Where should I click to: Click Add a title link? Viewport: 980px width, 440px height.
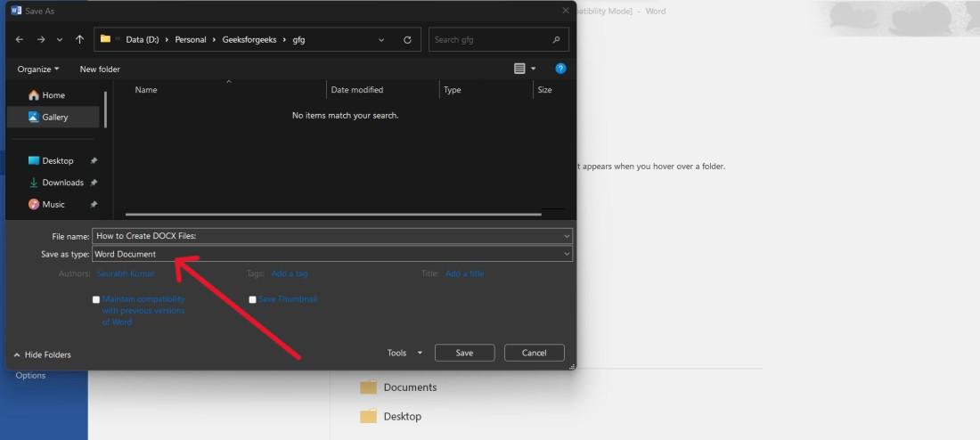tap(464, 273)
